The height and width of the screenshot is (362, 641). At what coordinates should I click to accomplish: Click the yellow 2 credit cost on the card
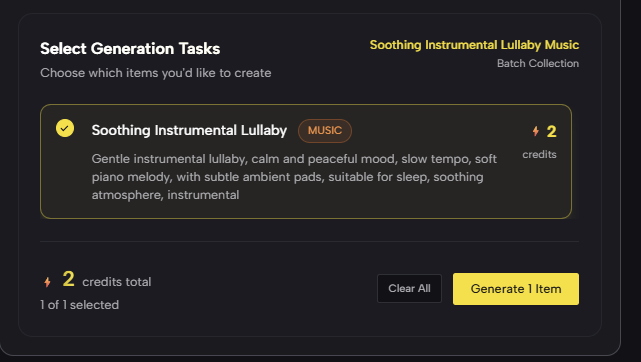(551, 132)
